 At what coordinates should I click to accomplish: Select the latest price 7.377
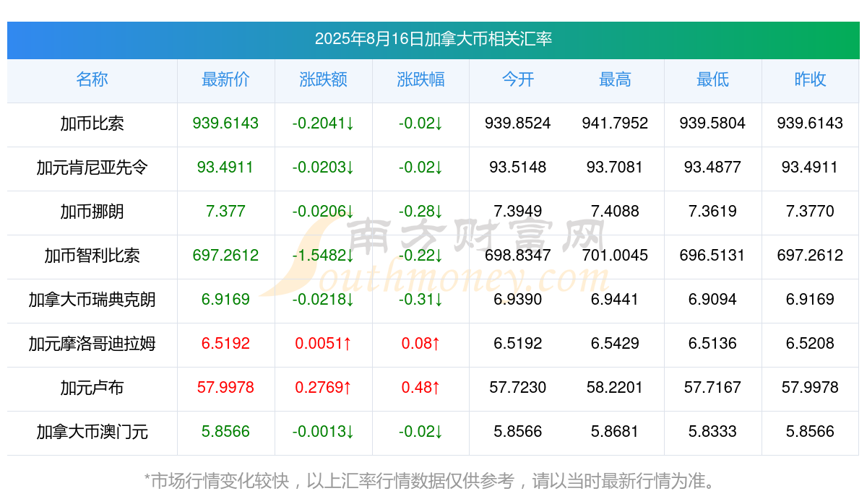coord(225,212)
